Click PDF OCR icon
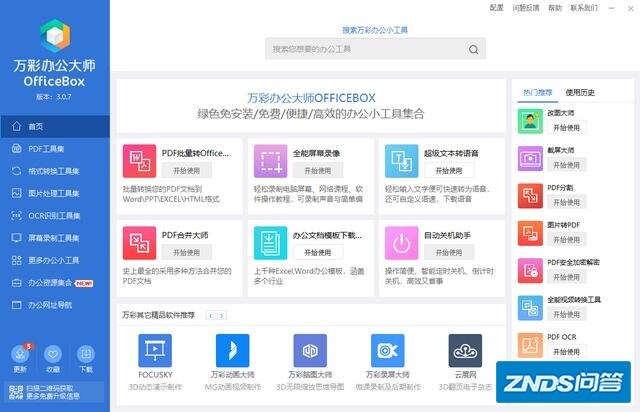The width and height of the screenshot is (640, 412). (530, 345)
